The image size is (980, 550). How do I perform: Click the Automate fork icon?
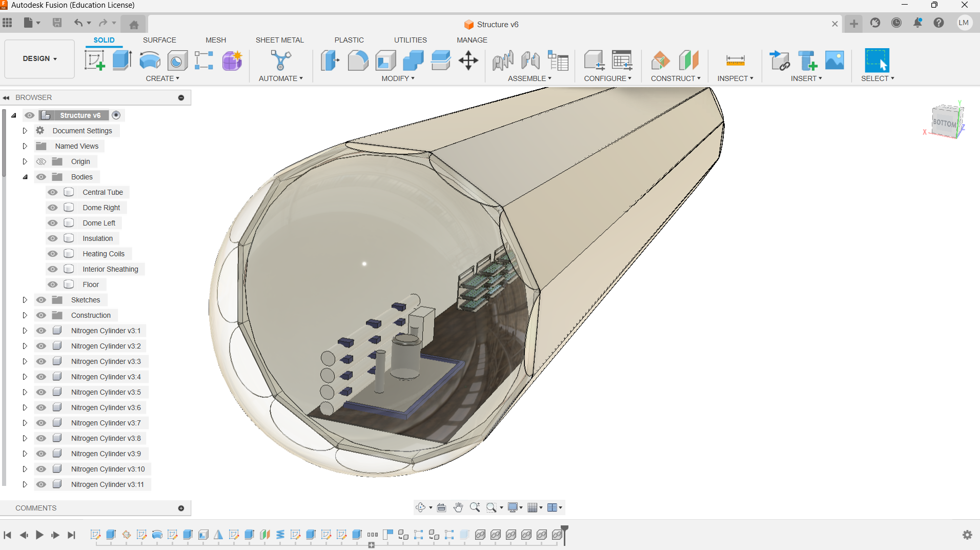280,60
